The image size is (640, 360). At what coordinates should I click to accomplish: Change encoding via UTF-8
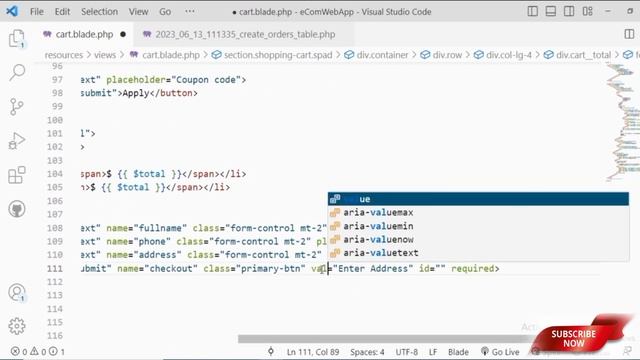click(407, 352)
